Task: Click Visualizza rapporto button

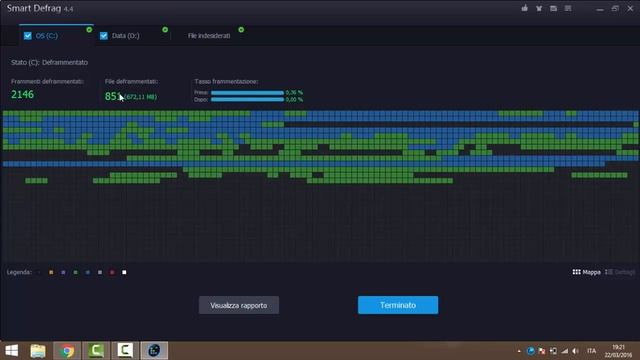Action: (x=239, y=305)
